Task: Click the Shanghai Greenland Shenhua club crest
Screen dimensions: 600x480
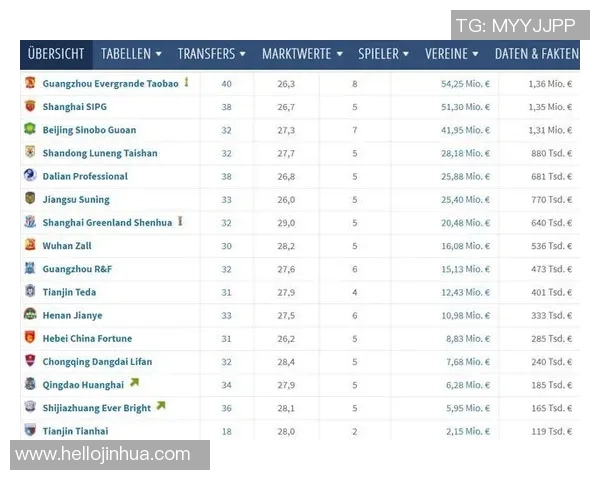Action: coord(30,221)
